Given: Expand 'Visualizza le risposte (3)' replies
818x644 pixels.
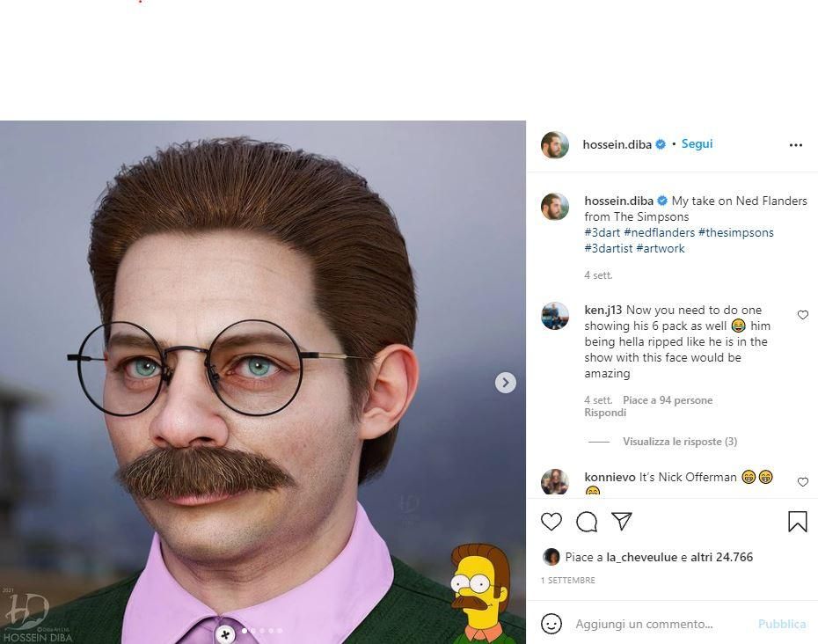Looking at the screenshot, I should tap(679, 442).
